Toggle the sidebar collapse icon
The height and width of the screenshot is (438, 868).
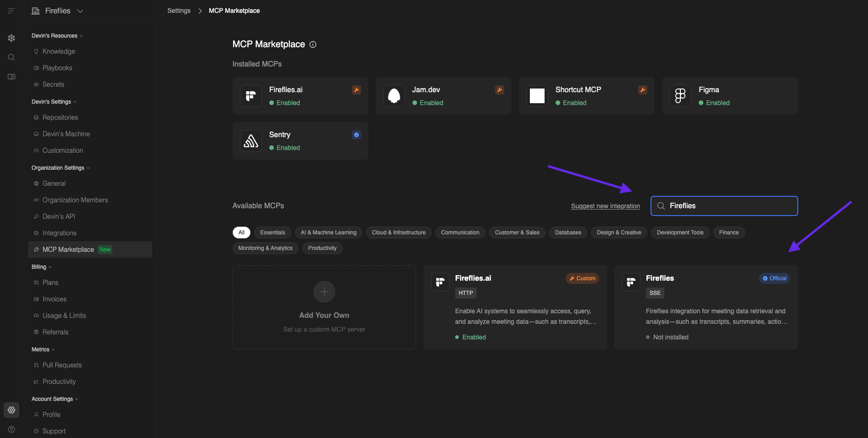[x=11, y=11]
